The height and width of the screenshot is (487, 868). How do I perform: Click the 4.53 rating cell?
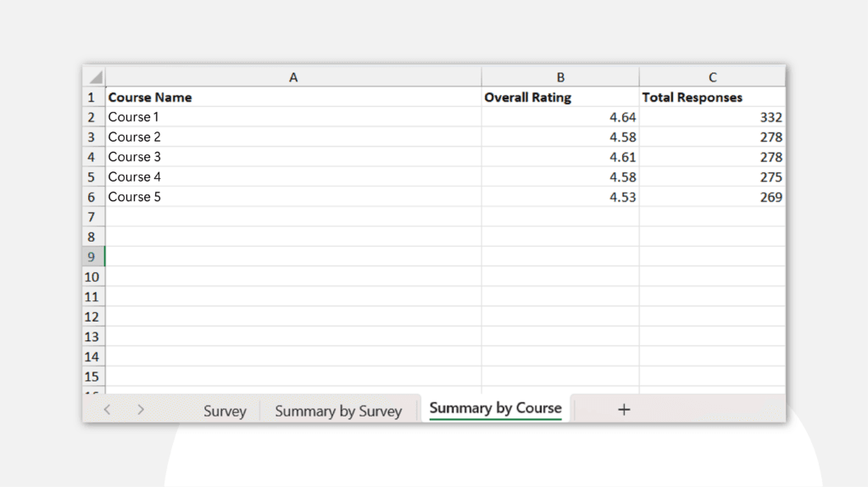pos(560,197)
